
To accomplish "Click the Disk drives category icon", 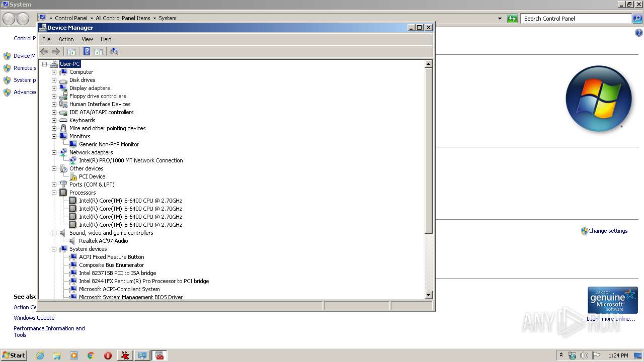I will tap(63, 80).
